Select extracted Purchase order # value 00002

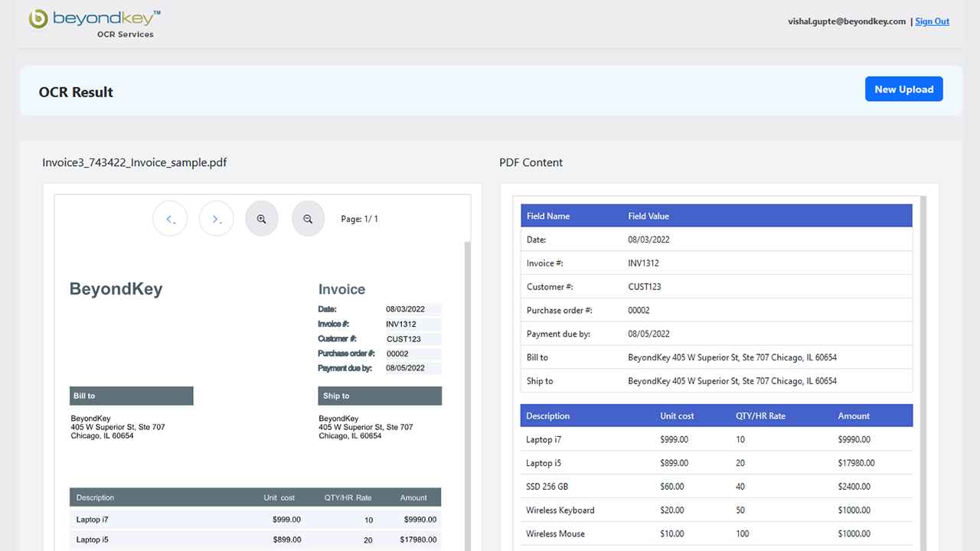pyautogui.click(x=639, y=311)
